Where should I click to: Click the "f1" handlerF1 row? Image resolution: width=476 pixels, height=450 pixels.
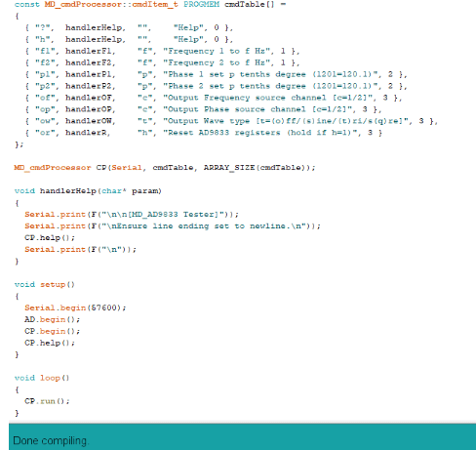pyautogui.click(x=162, y=51)
